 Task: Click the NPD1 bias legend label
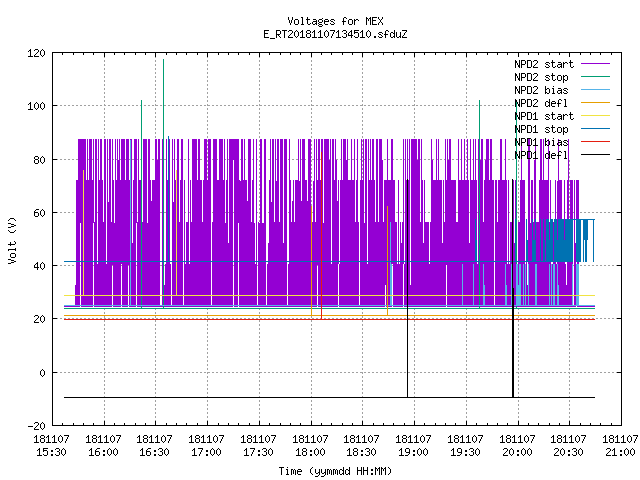541,142
